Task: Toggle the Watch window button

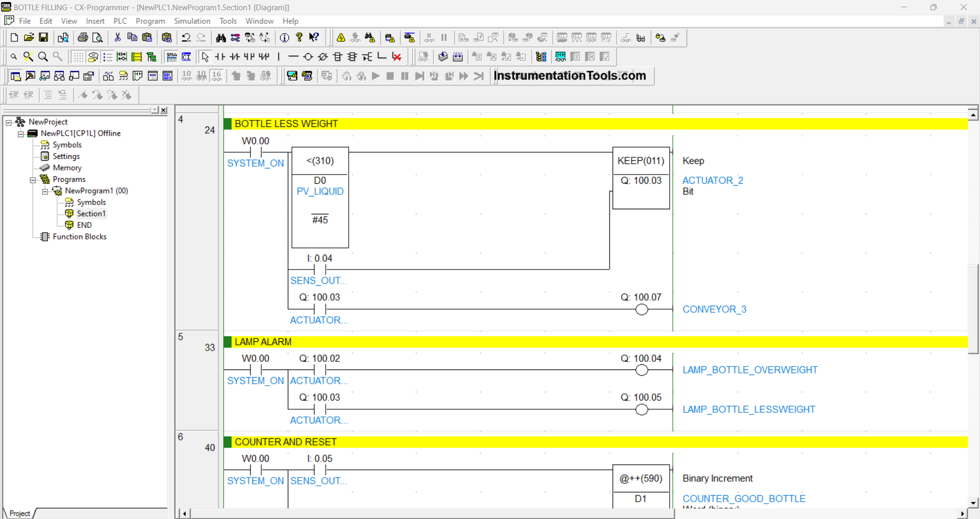Action: pos(45,76)
